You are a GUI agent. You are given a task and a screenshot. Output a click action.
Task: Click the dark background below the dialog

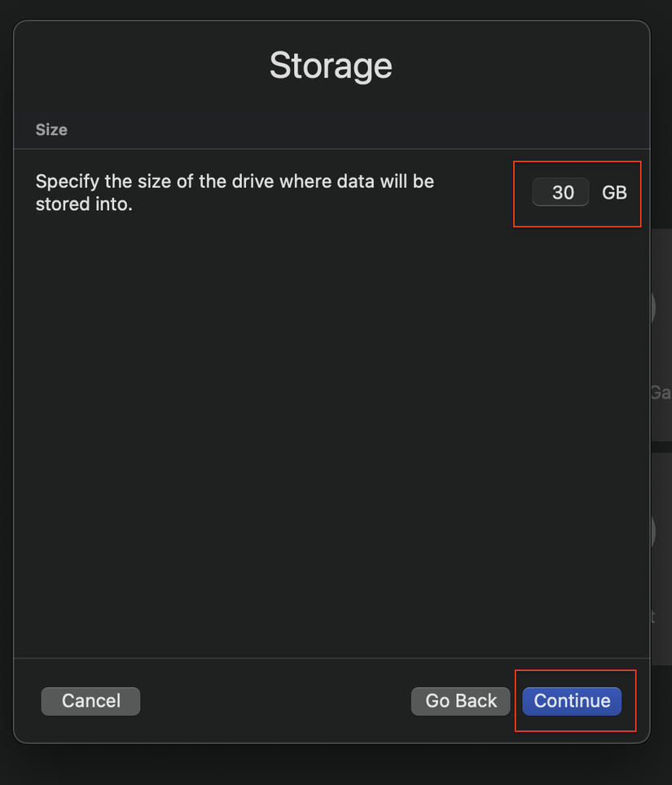tap(326, 765)
